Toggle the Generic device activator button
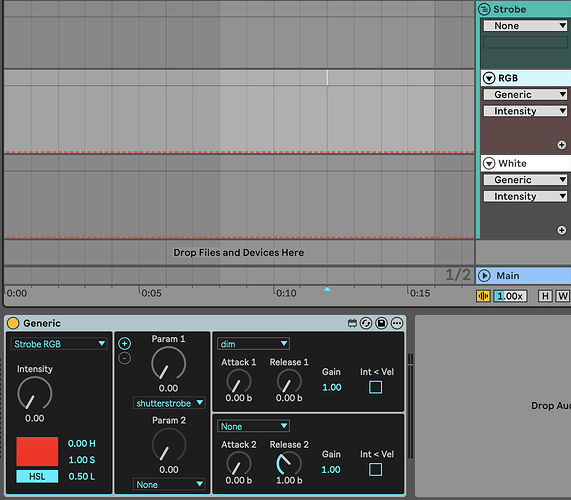Viewport: 571px width, 500px height. 13,323
